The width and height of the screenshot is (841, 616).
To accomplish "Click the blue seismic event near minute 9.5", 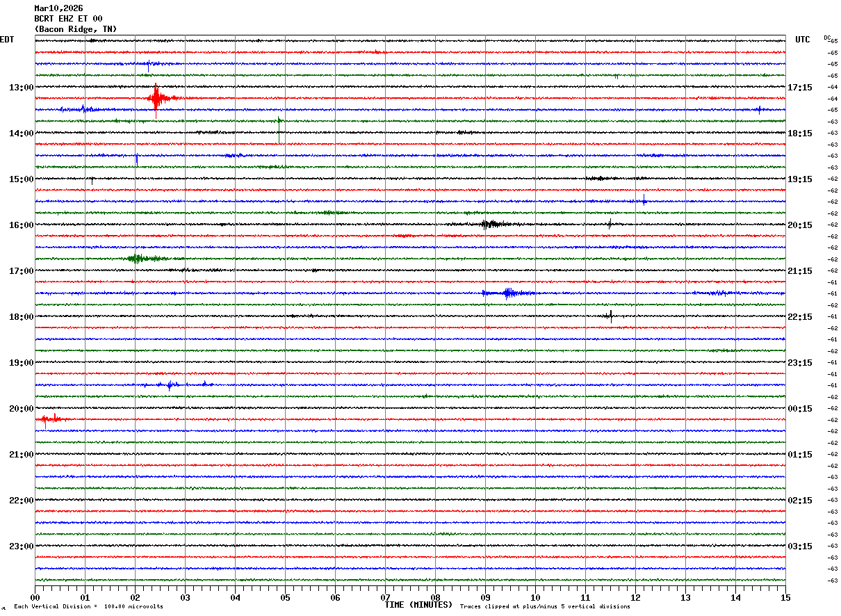I will (508, 293).
